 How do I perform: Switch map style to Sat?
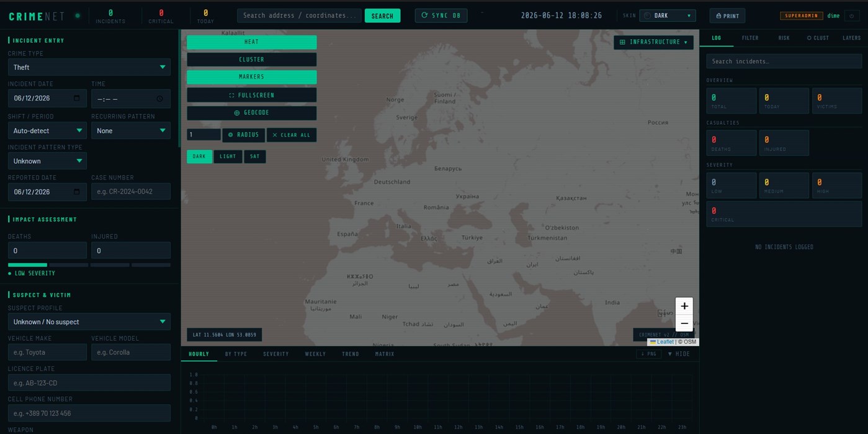(255, 156)
